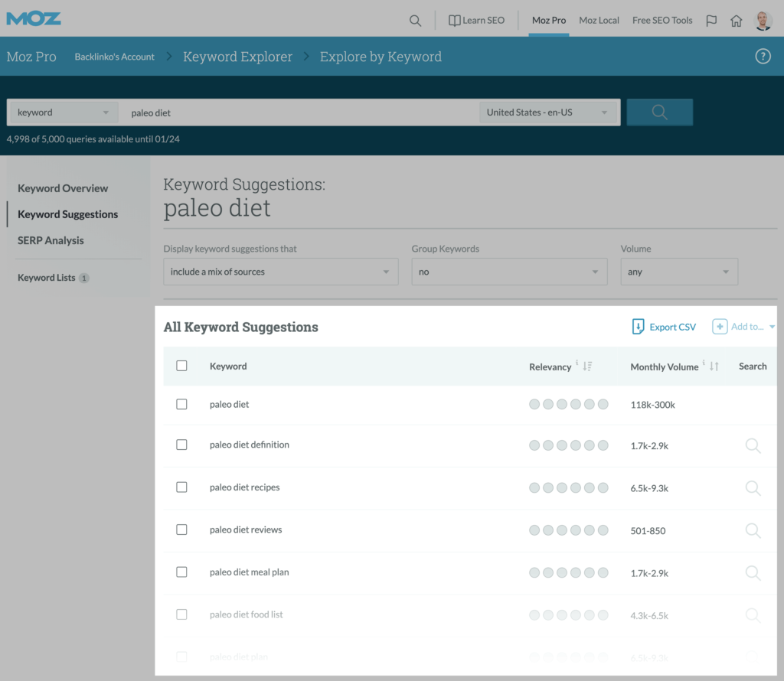
Task: Switch to the Moz Local tab
Action: click(599, 21)
